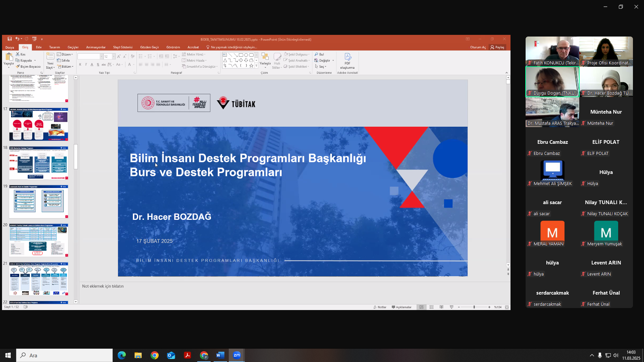Open the Tasarım ribbon tab
This screenshot has height=362, width=644.
(x=54, y=47)
